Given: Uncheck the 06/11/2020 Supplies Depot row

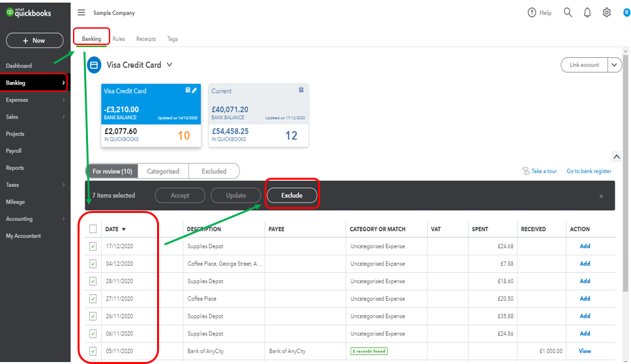Looking at the screenshot, I should (93, 334).
